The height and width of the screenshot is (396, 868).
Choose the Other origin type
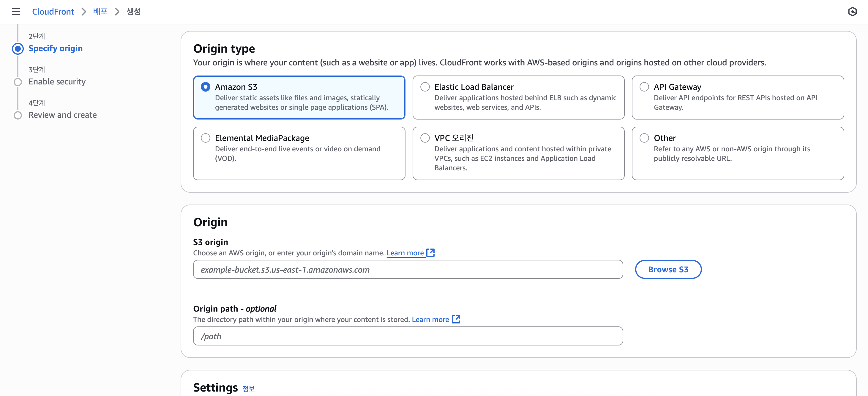point(644,138)
